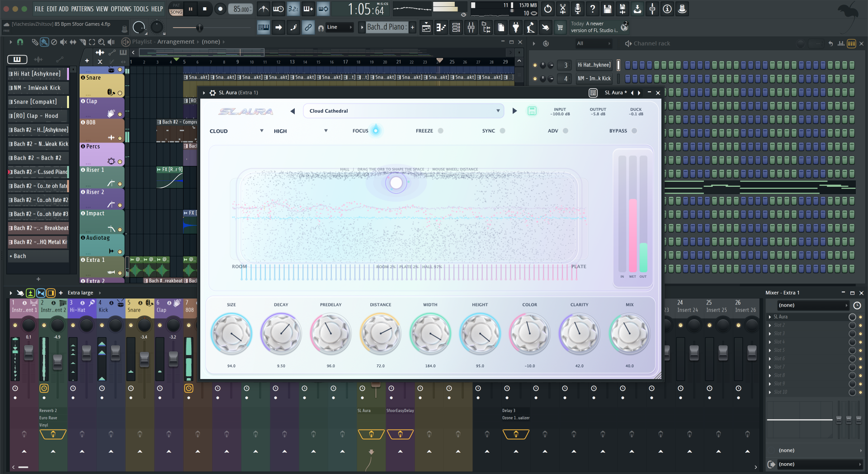Open plugin picker plug icon
The height and width of the screenshot is (474, 868).
click(516, 28)
